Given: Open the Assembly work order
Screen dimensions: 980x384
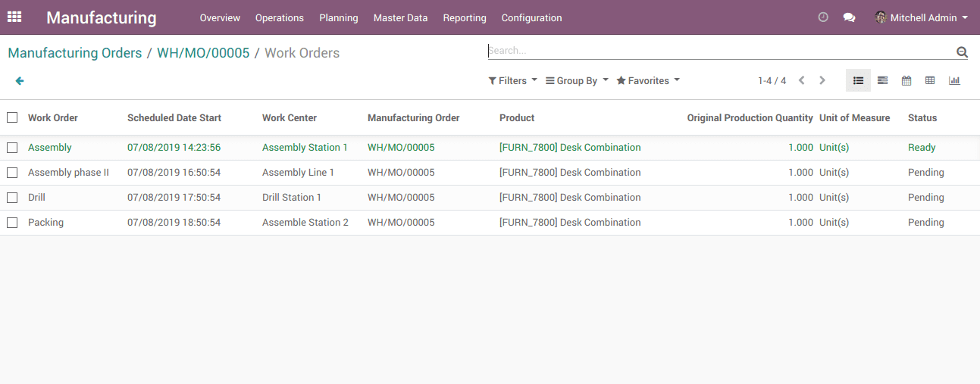Looking at the screenshot, I should [50, 148].
